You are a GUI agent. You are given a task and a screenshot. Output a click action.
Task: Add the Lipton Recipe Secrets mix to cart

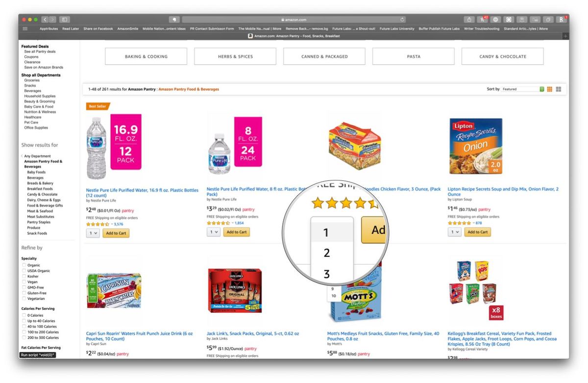point(477,232)
